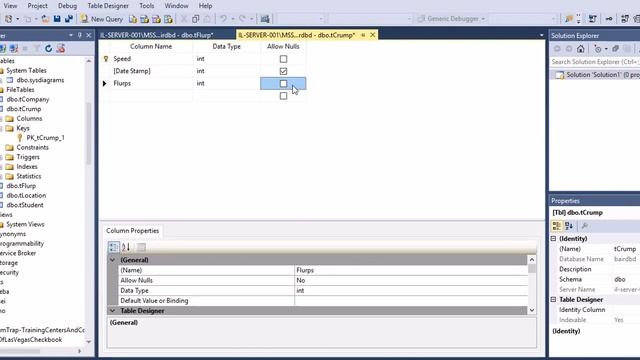Screen dimensions: 640x360
Task: Open Object Explorer window position dropdown
Action: pos(71,36)
